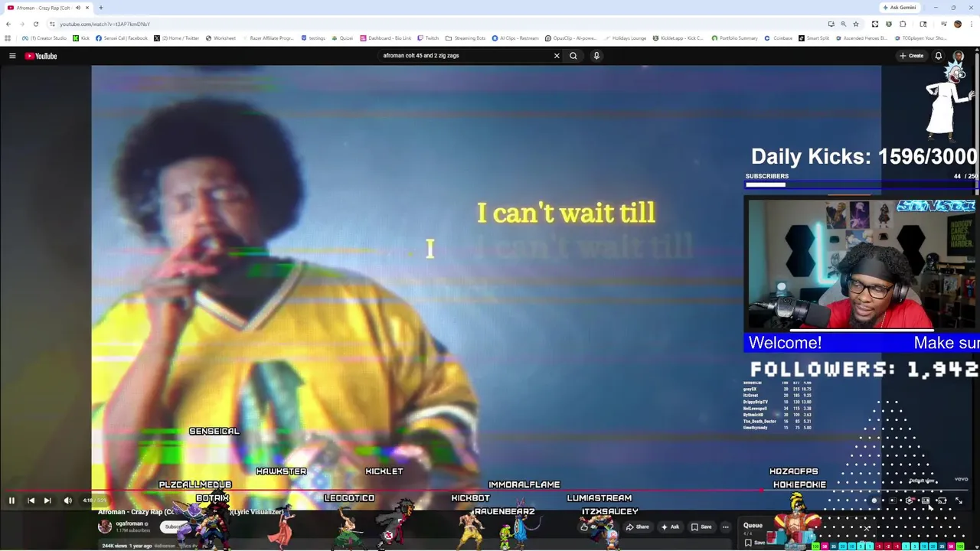Bookmark this page with the star icon
980x551 pixels.
(856, 24)
